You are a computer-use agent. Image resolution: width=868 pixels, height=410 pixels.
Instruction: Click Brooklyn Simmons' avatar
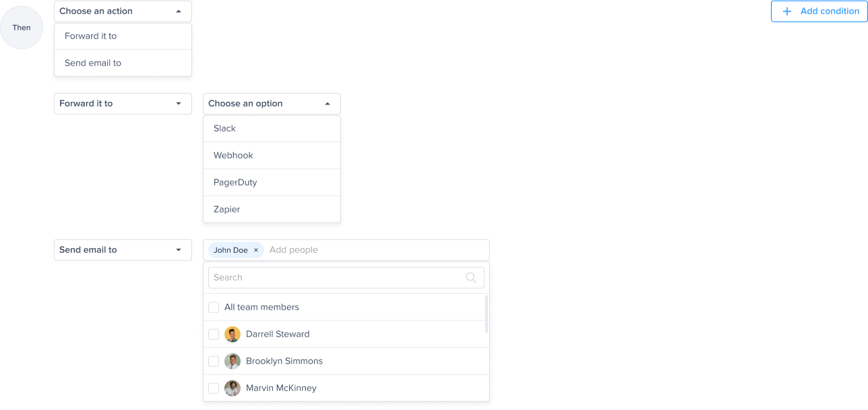pyautogui.click(x=232, y=361)
